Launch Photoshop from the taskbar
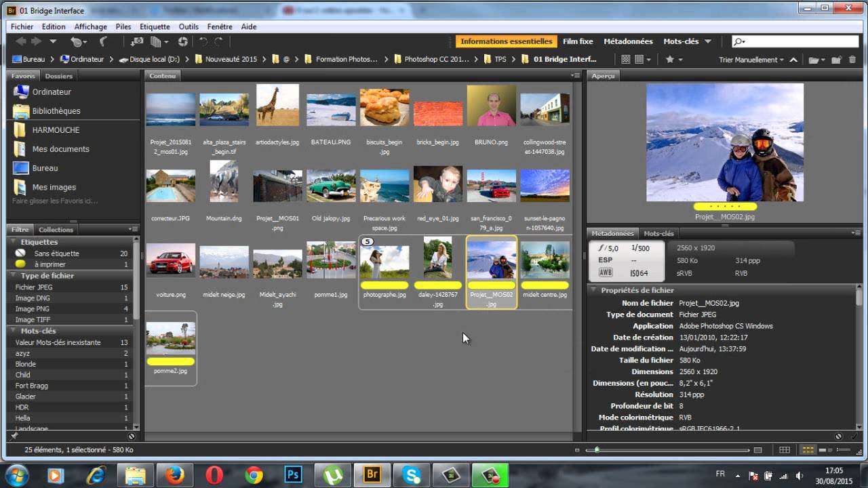 click(293, 474)
